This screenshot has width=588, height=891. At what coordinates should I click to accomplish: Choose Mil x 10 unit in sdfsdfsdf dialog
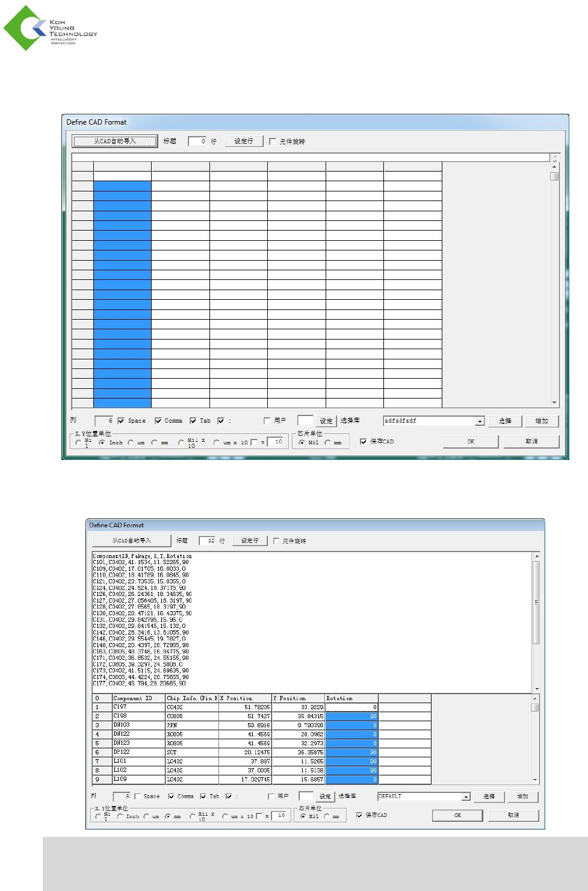(x=181, y=442)
